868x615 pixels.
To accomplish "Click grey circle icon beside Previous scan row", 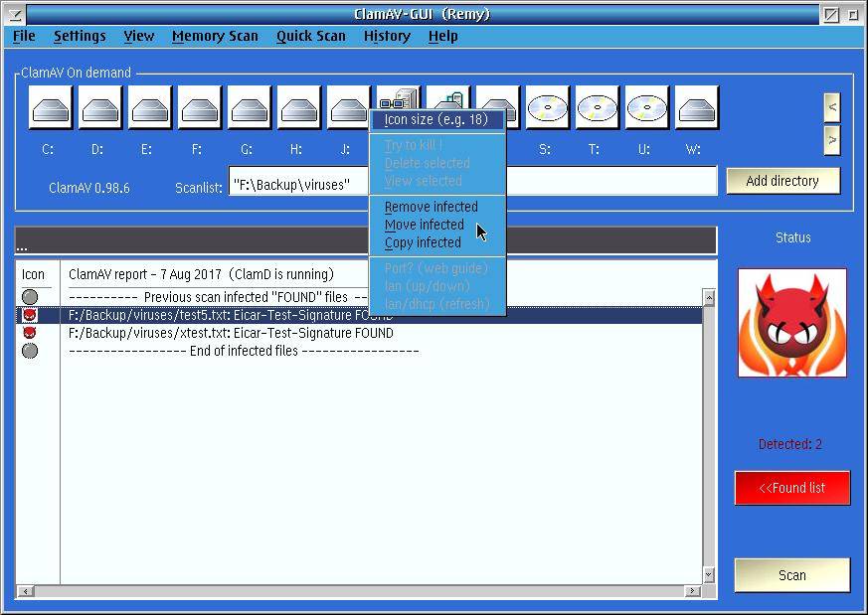I will pos(30,297).
